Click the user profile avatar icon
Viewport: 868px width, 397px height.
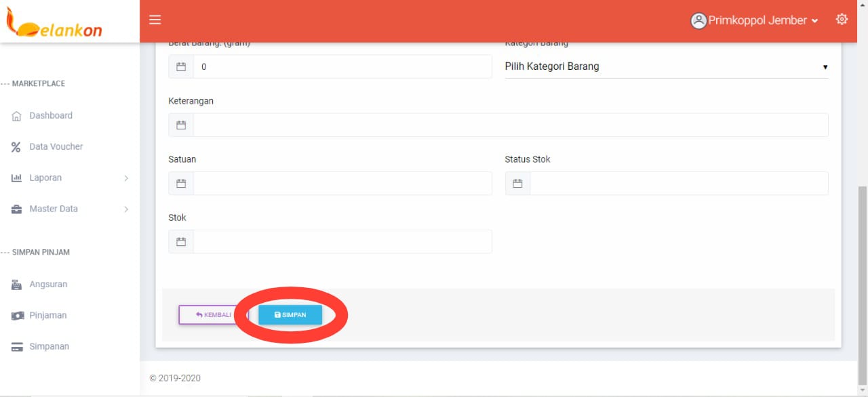(x=698, y=21)
